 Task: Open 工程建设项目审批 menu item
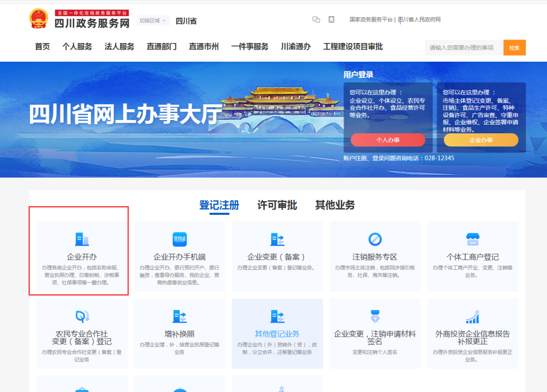(353, 47)
